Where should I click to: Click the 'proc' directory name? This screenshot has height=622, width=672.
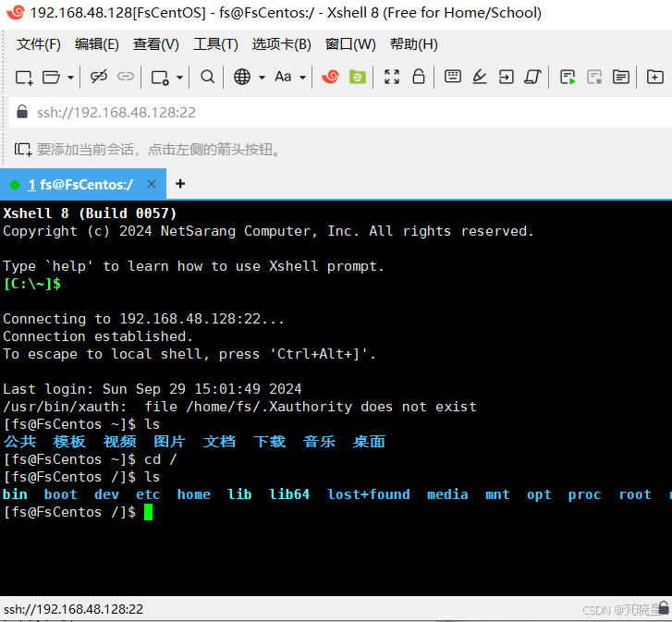click(584, 494)
